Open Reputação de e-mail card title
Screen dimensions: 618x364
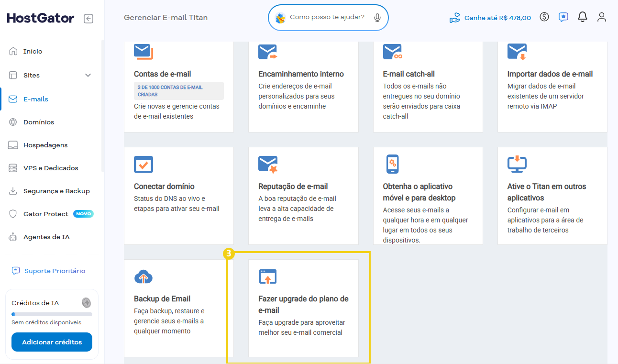pos(293,187)
